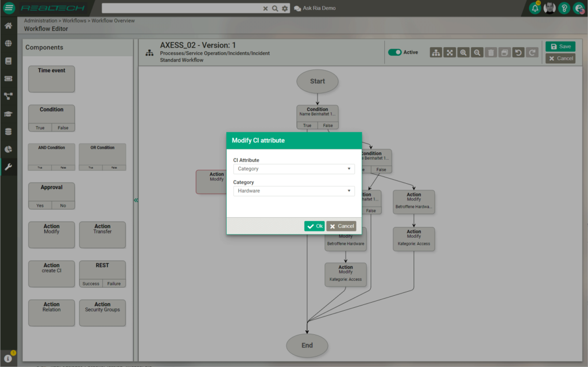The width and height of the screenshot is (588, 367).
Task: Click the zoom out magnifier icon
Action: pyautogui.click(x=477, y=52)
